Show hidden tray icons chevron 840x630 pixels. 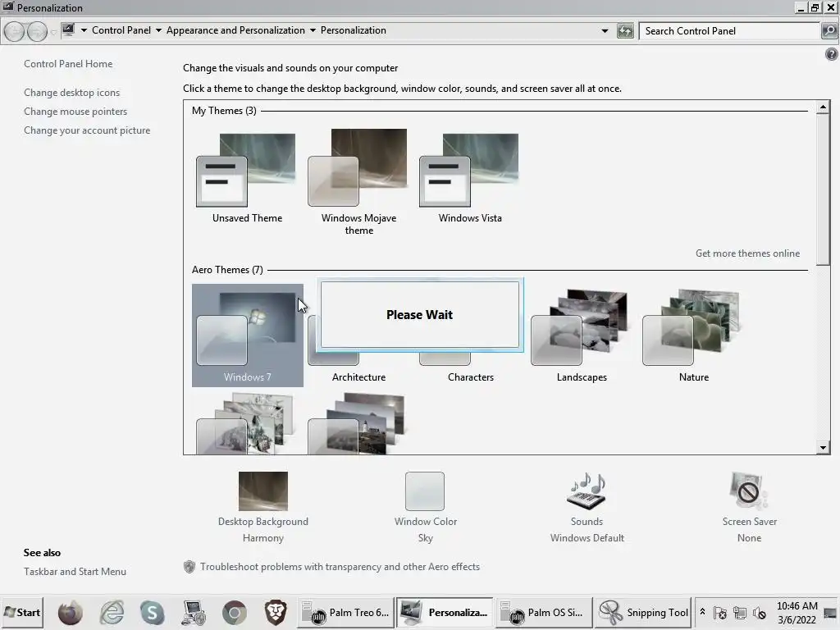[x=702, y=612]
